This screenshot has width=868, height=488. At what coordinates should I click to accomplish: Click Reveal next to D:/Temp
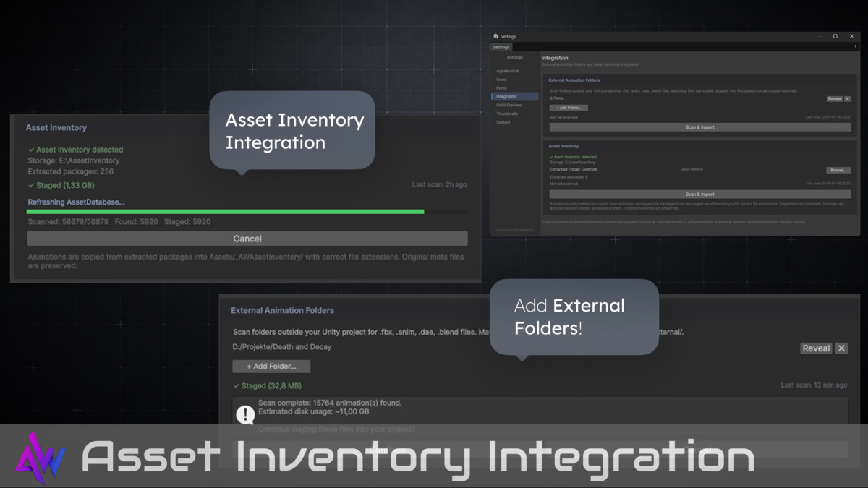835,99
